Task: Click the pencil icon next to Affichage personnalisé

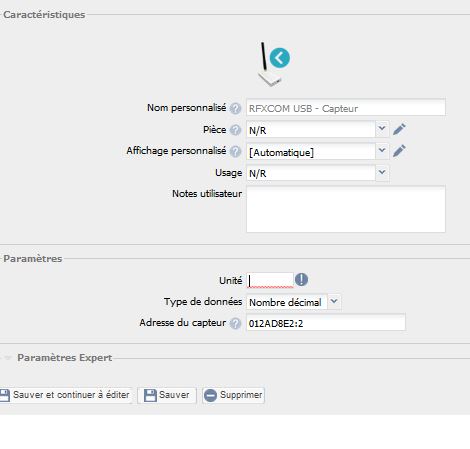Action: (399, 151)
